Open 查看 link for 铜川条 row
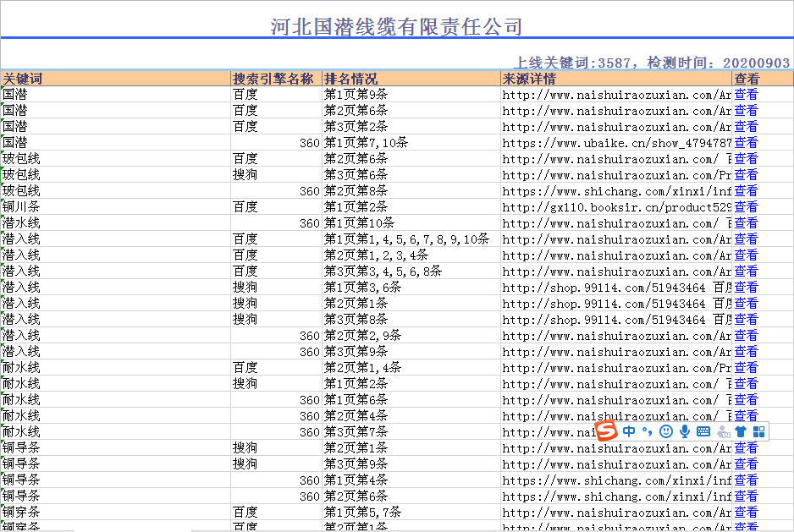 [746, 207]
